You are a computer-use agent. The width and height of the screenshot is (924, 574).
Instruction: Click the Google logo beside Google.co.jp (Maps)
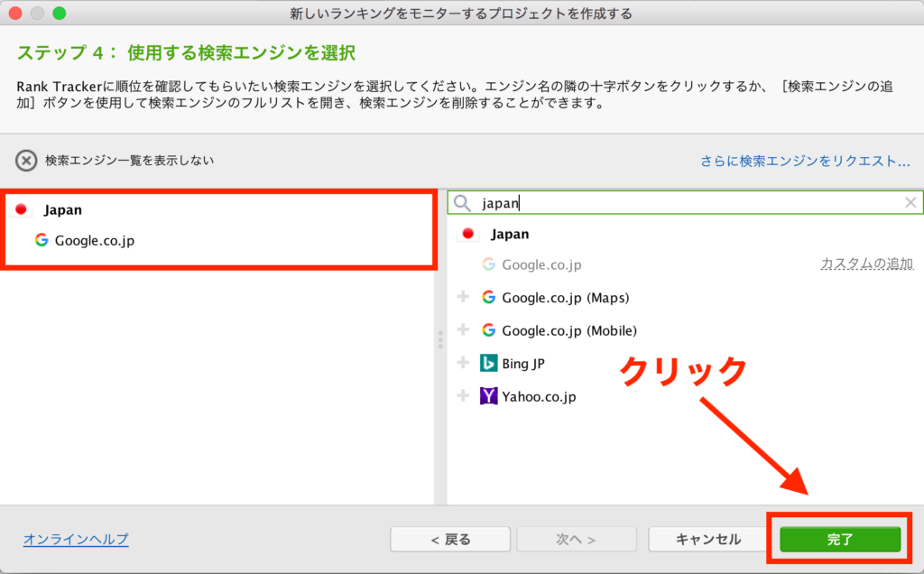pos(488,297)
